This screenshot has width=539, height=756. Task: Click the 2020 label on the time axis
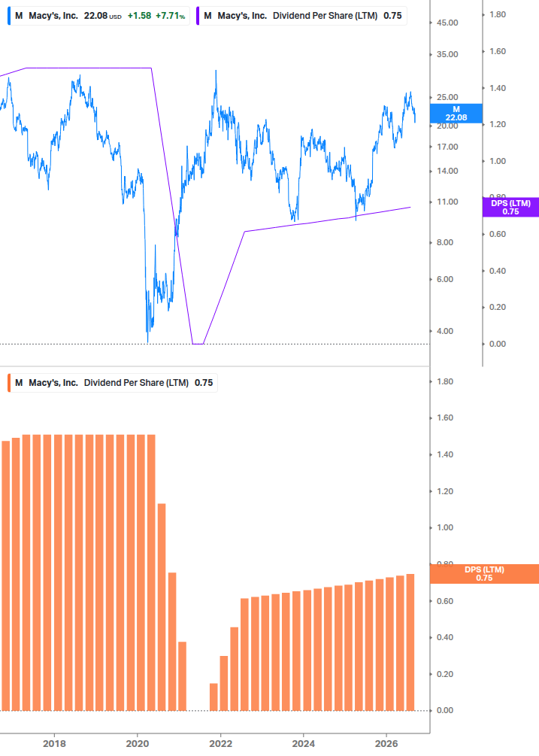[x=138, y=743]
